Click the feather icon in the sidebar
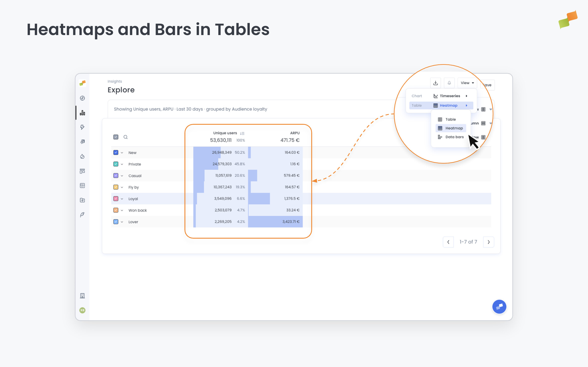Screen dimensions: 588x367 [x=82, y=215]
